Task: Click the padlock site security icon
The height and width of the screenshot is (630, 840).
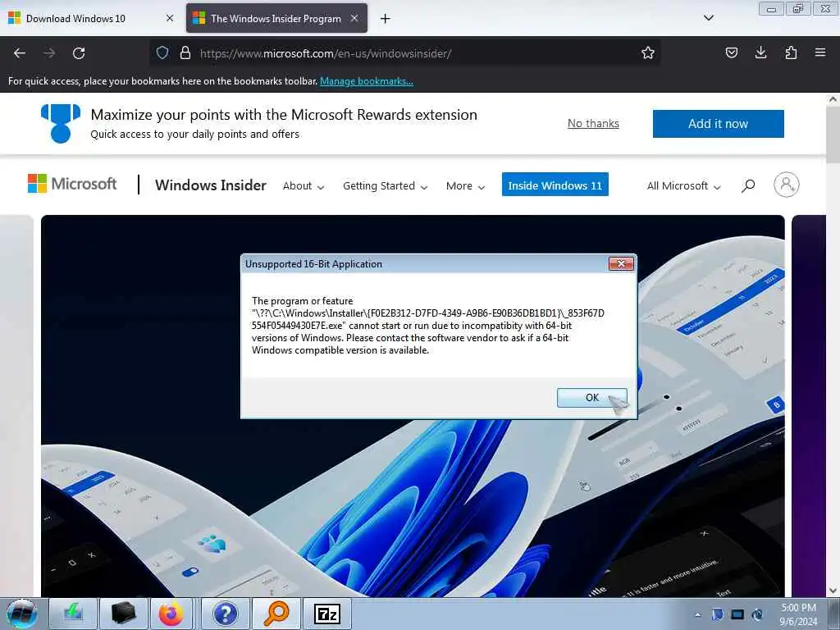Action: (185, 52)
